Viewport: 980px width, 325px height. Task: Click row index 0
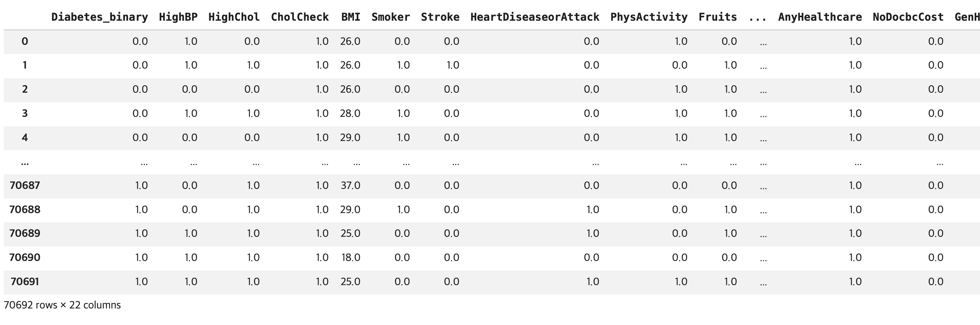[25, 41]
